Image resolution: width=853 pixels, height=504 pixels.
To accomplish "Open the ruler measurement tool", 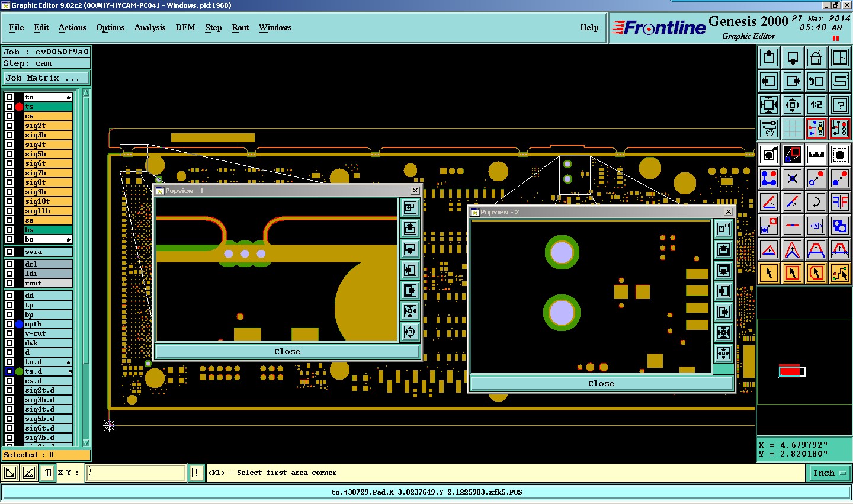I will (x=816, y=155).
